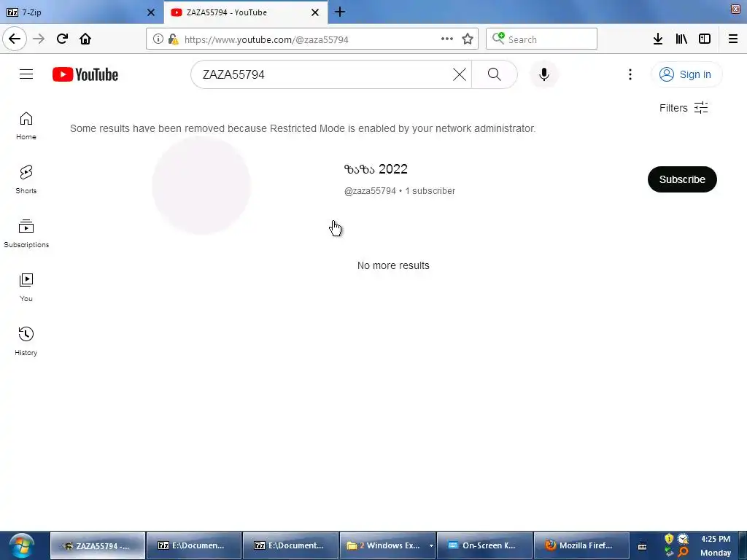Open page actions three-dot menu in address bar
The image size is (747, 560).
(x=447, y=39)
